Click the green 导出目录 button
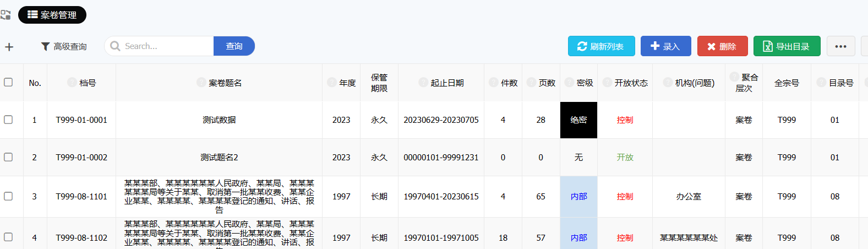This screenshot has width=868, height=249. click(x=787, y=46)
